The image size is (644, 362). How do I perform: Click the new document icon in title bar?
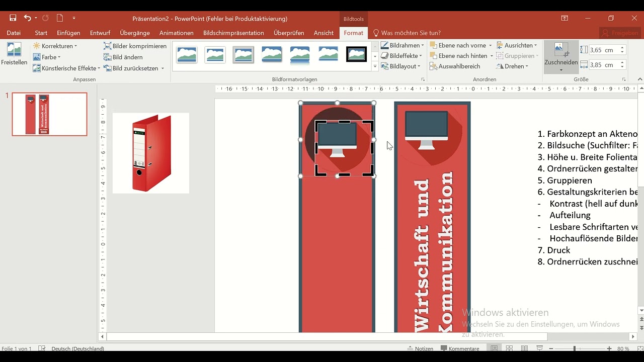tap(60, 18)
